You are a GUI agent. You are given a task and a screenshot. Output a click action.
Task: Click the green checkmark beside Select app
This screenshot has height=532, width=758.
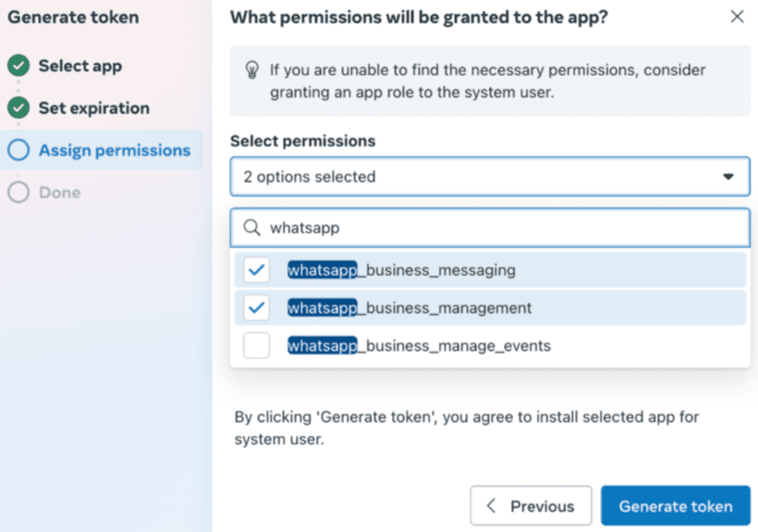pyautogui.click(x=18, y=66)
